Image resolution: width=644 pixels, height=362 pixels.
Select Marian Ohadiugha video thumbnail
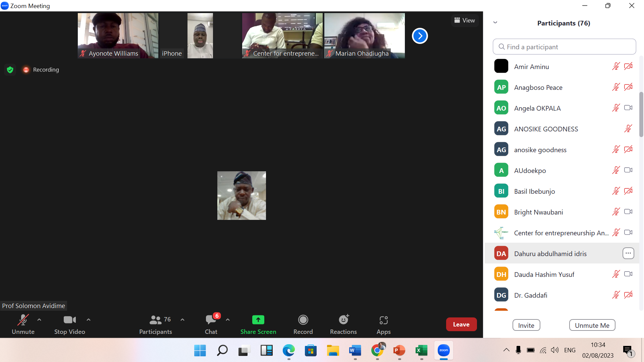pyautogui.click(x=365, y=36)
